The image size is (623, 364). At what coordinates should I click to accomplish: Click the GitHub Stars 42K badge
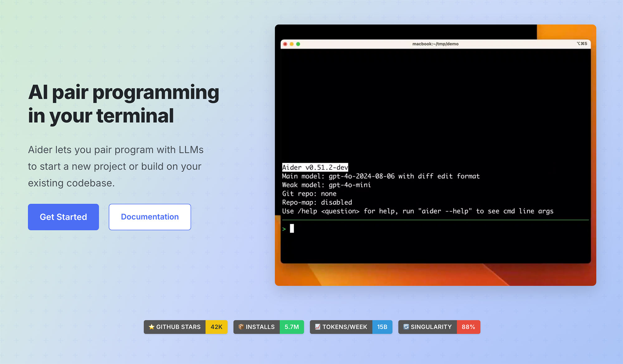tap(186, 327)
